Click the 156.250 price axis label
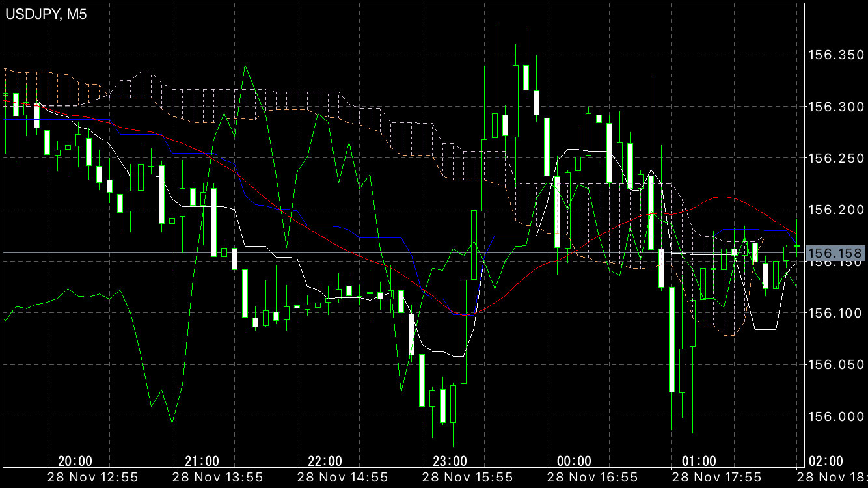This screenshot has width=868, height=488. [x=834, y=158]
